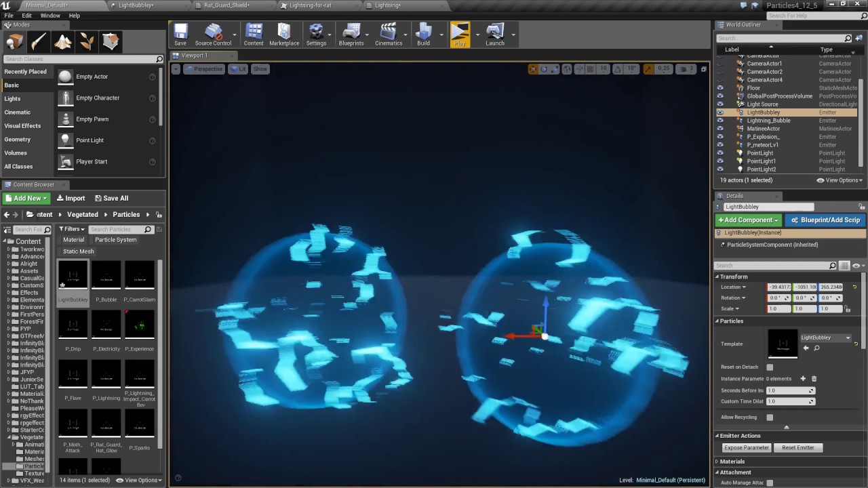Open the Filters dropdown in Content Browser

click(71, 229)
